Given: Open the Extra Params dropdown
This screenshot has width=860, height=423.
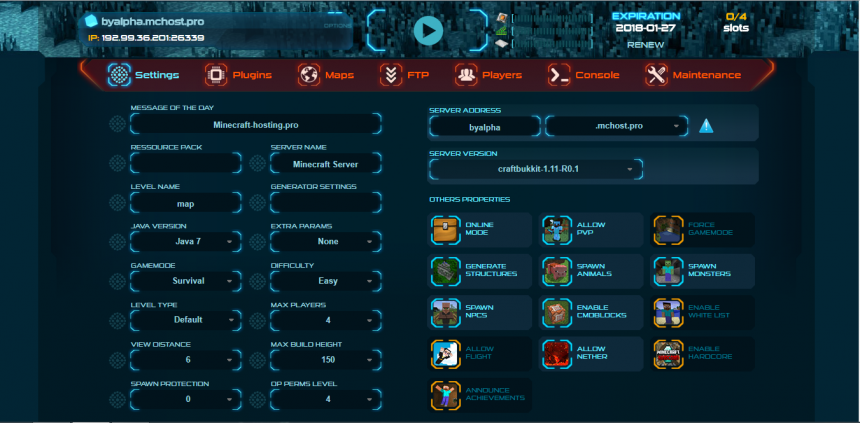Looking at the screenshot, I should (326, 241).
